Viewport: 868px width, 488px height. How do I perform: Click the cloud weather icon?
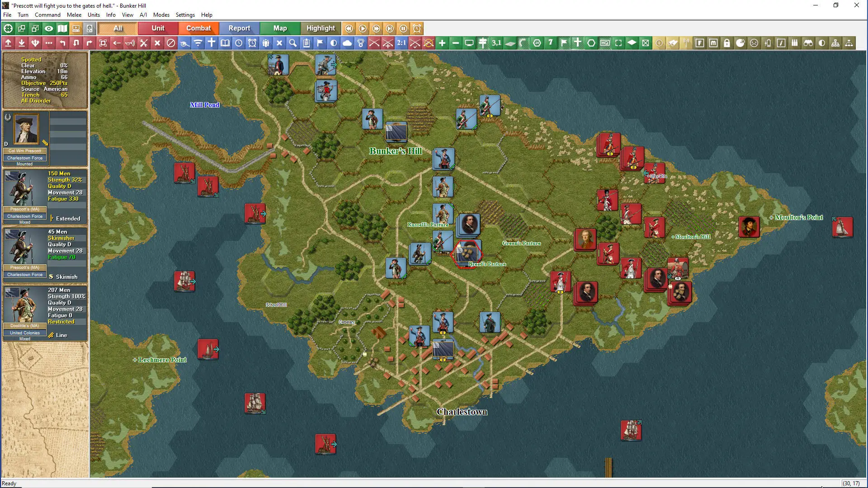point(347,43)
